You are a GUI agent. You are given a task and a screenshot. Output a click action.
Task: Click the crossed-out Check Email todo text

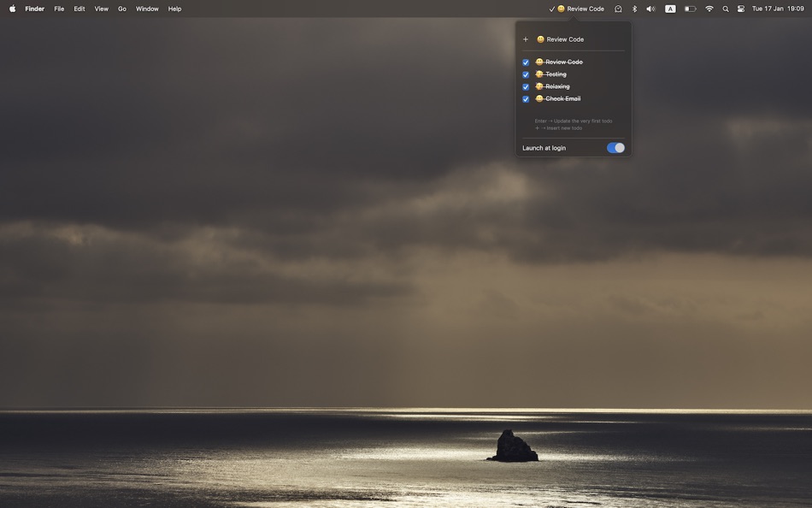[558, 98]
